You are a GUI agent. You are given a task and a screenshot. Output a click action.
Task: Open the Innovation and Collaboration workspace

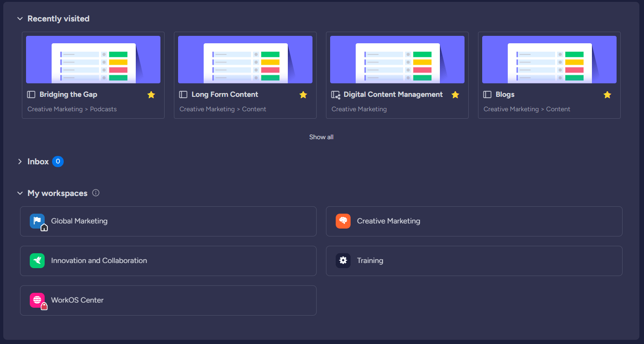[x=168, y=261]
